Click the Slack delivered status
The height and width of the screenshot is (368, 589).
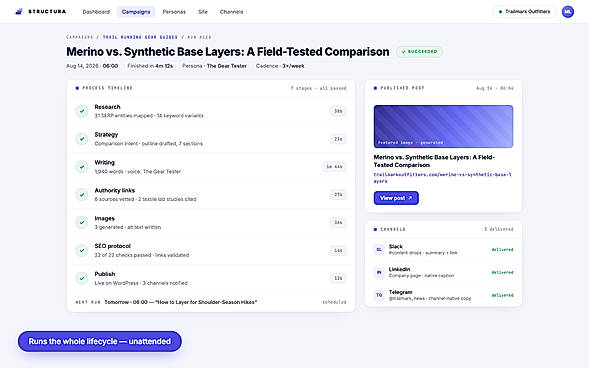pos(502,250)
